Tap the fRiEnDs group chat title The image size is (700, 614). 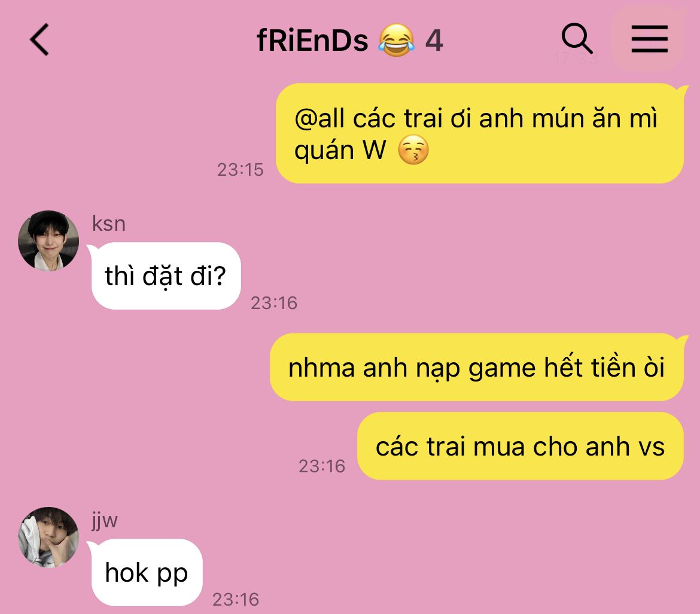312,41
